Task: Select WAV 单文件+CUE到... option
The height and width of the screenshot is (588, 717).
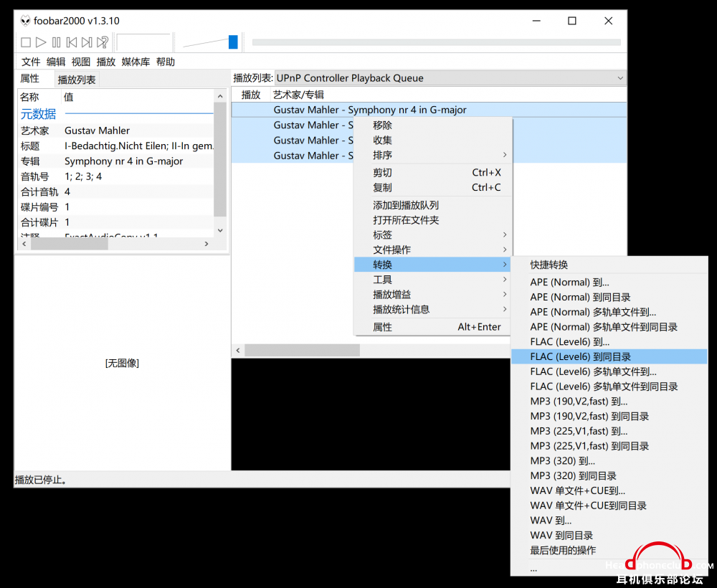Action: point(609,490)
